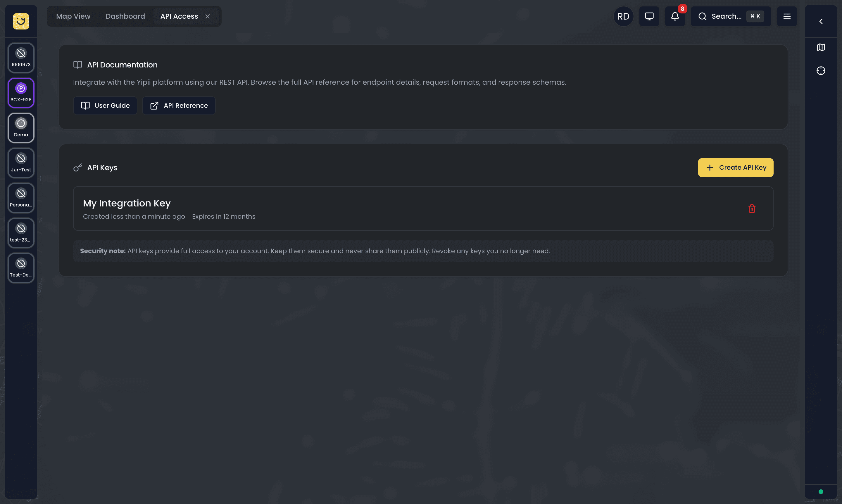Select the BCX-926 workspace
The width and height of the screenshot is (842, 504).
21,92
